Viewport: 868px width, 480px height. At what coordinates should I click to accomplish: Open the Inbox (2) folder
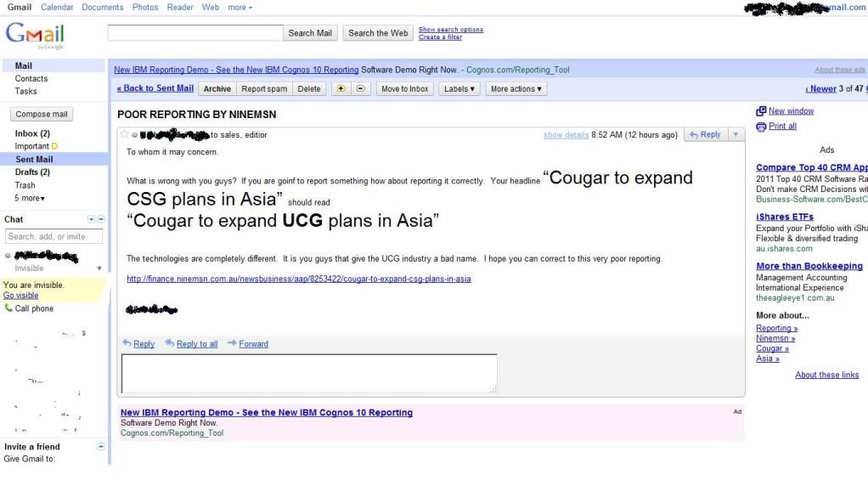[32, 133]
